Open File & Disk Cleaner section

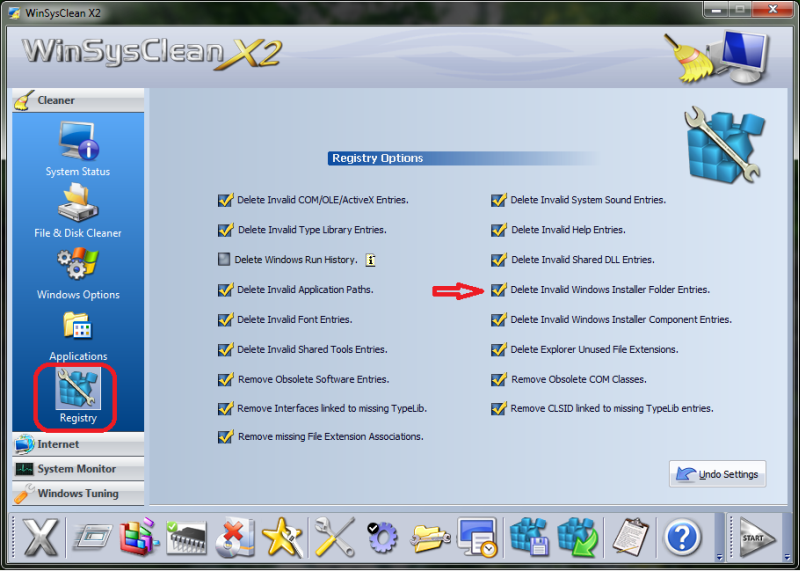point(78,211)
